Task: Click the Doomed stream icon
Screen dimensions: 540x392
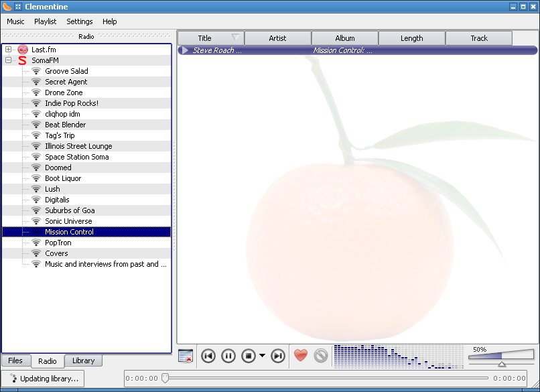Action: pyautogui.click(x=36, y=168)
